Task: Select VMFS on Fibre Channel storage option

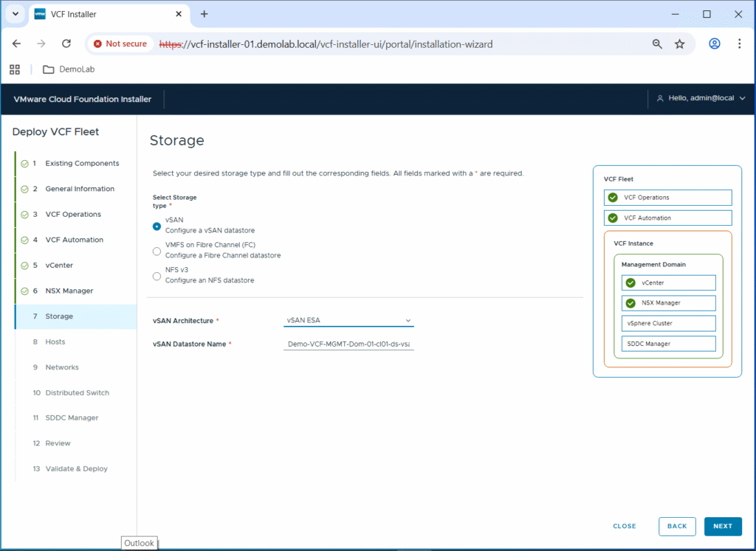Action: [157, 251]
